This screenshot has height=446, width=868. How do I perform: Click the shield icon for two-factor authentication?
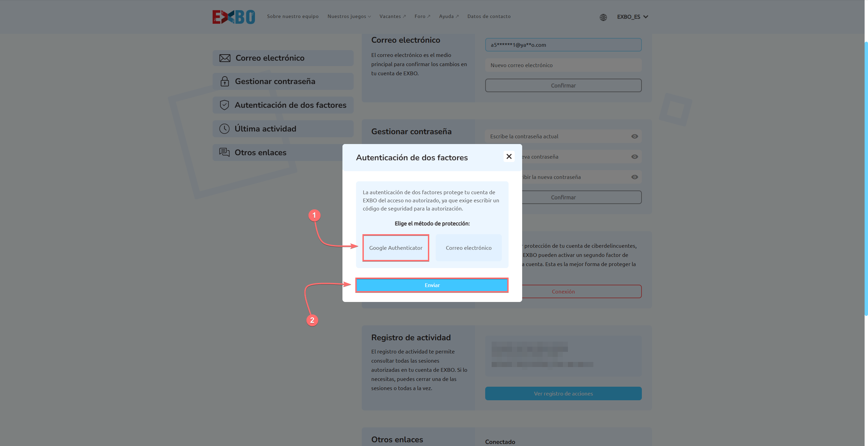(224, 105)
